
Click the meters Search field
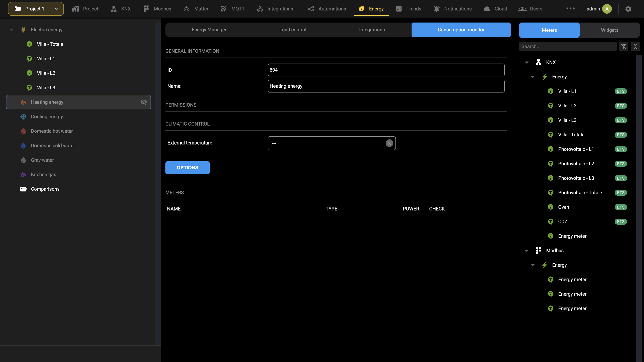[x=568, y=46]
